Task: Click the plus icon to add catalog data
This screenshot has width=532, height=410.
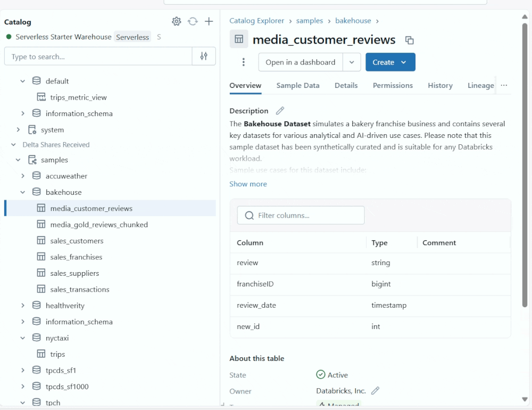Action: tap(209, 21)
